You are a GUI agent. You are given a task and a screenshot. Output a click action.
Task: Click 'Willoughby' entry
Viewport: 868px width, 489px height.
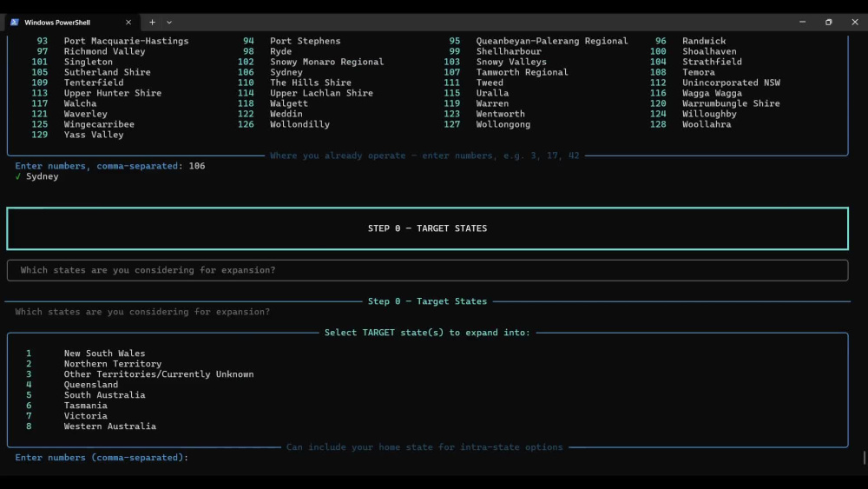pos(710,114)
